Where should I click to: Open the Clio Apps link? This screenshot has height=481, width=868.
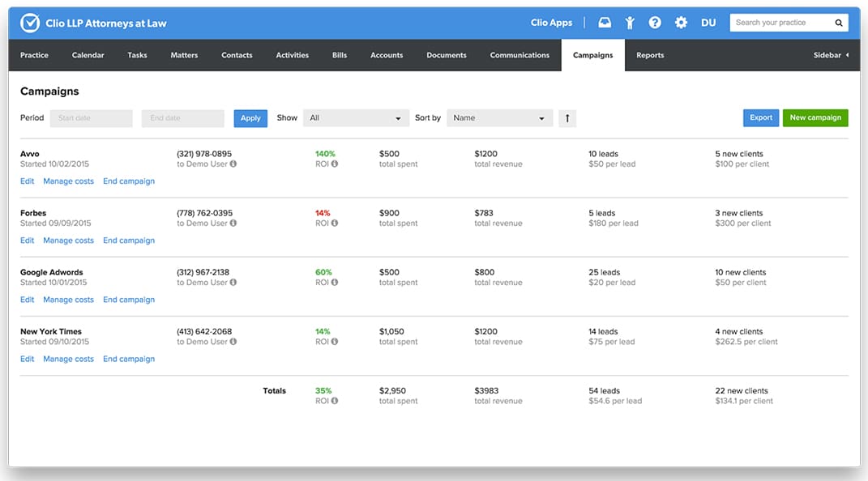click(x=551, y=23)
